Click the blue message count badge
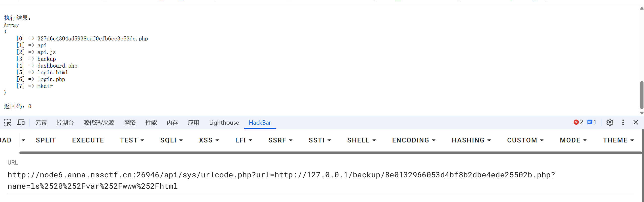This screenshot has width=644, height=202. [x=592, y=122]
